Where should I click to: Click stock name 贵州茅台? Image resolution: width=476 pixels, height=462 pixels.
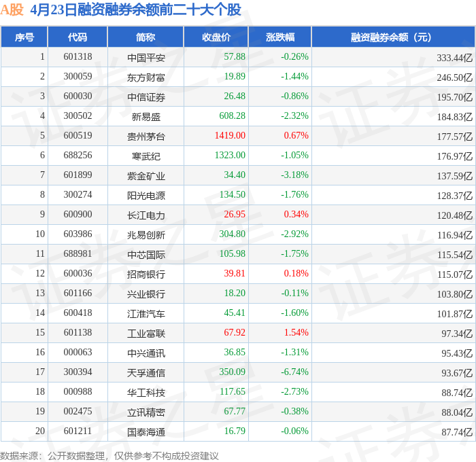(x=146, y=137)
